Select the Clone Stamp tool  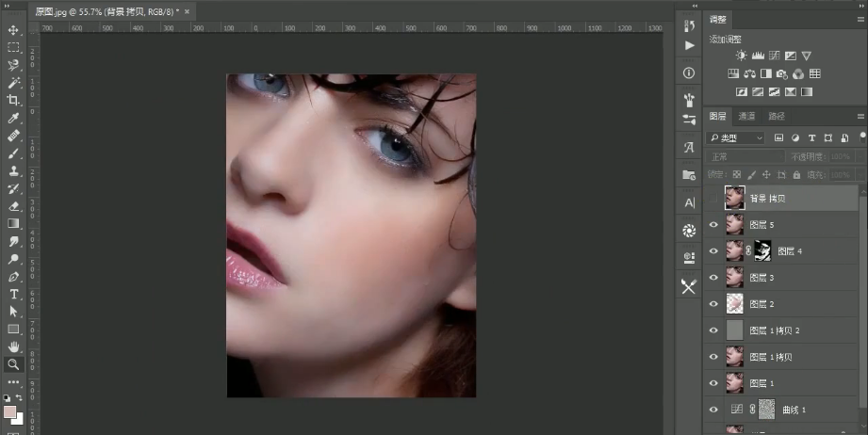pos(13,170)
